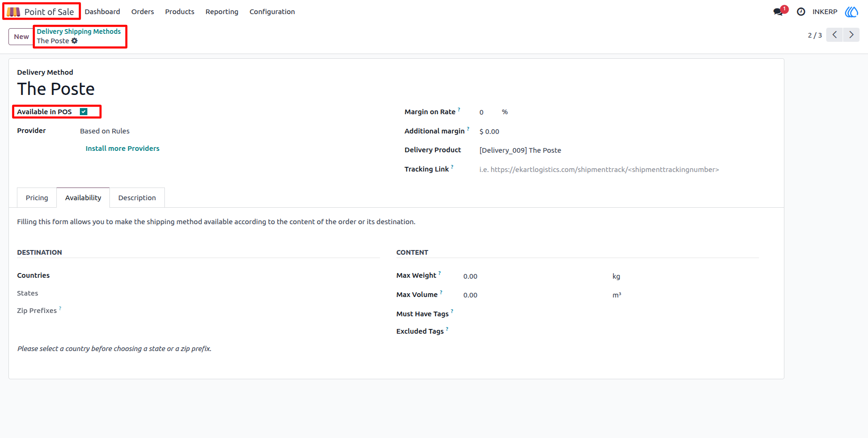Show the Zip Prefixes help tooltip icon
868x438 pixels.
click(60, 308)
